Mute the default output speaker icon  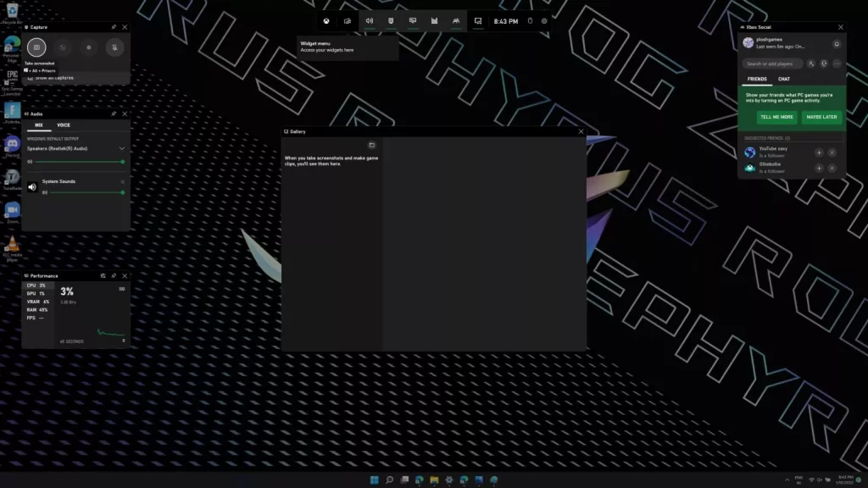(x=30, y=162)
